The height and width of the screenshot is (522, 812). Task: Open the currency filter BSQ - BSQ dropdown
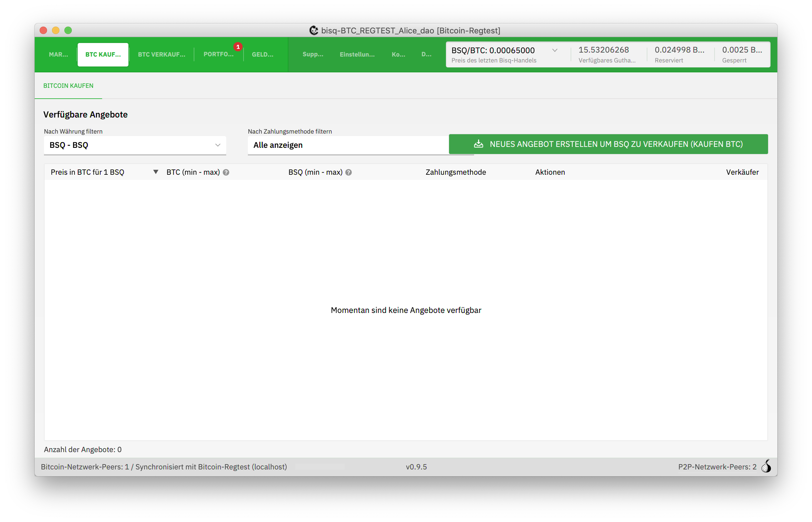click(135, 145)
